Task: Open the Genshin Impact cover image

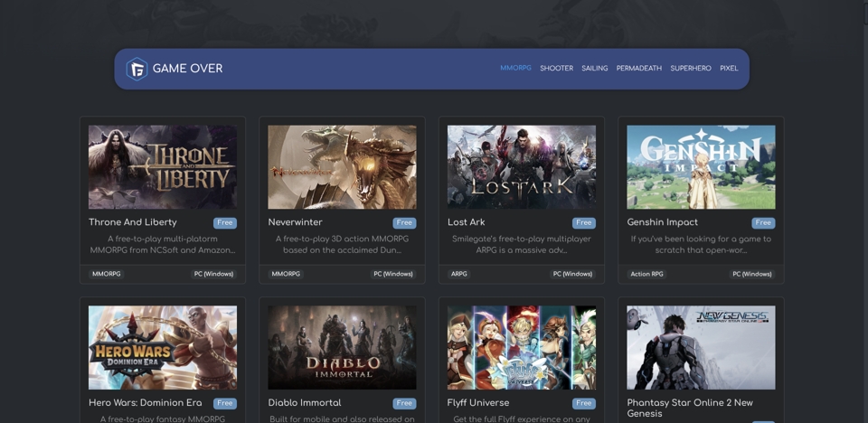Action: pos(701,166)
